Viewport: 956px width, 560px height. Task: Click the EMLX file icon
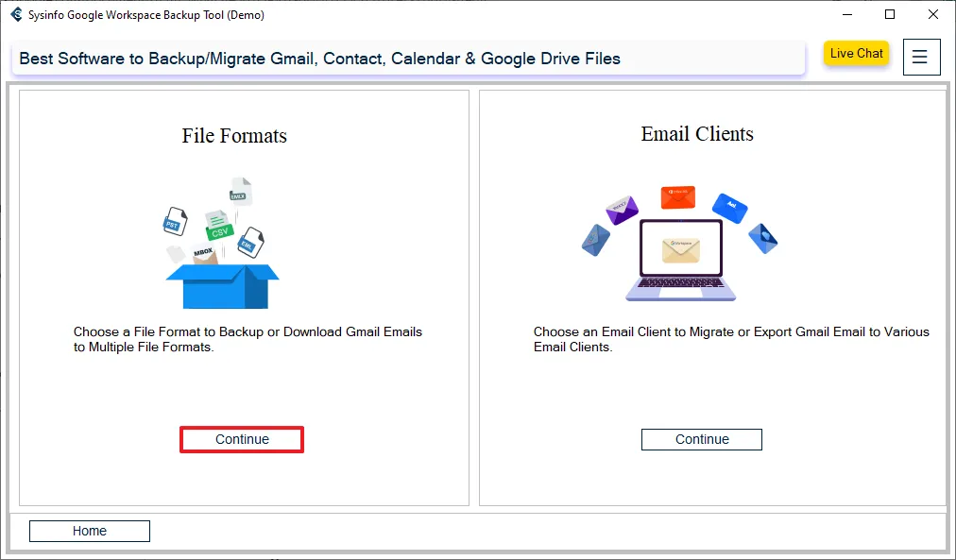click(240, 192)
